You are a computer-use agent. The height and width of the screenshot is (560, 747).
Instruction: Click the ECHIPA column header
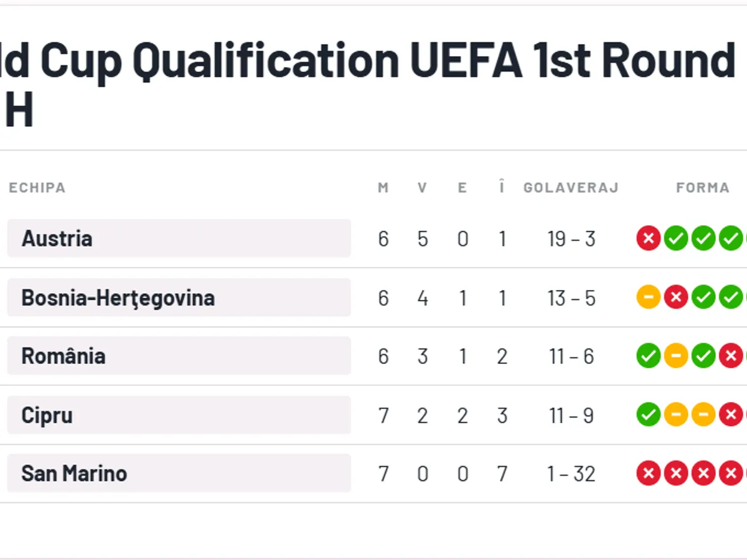click(x=37, y=188)
